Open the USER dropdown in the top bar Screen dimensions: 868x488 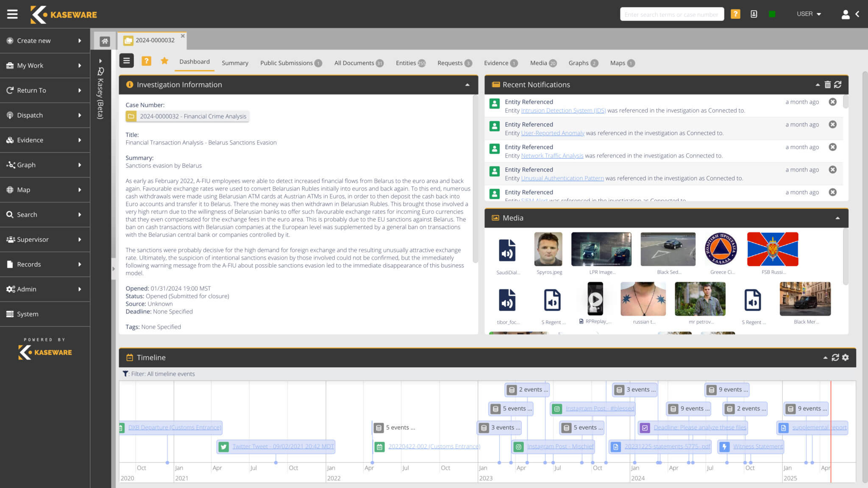[808, 14]
